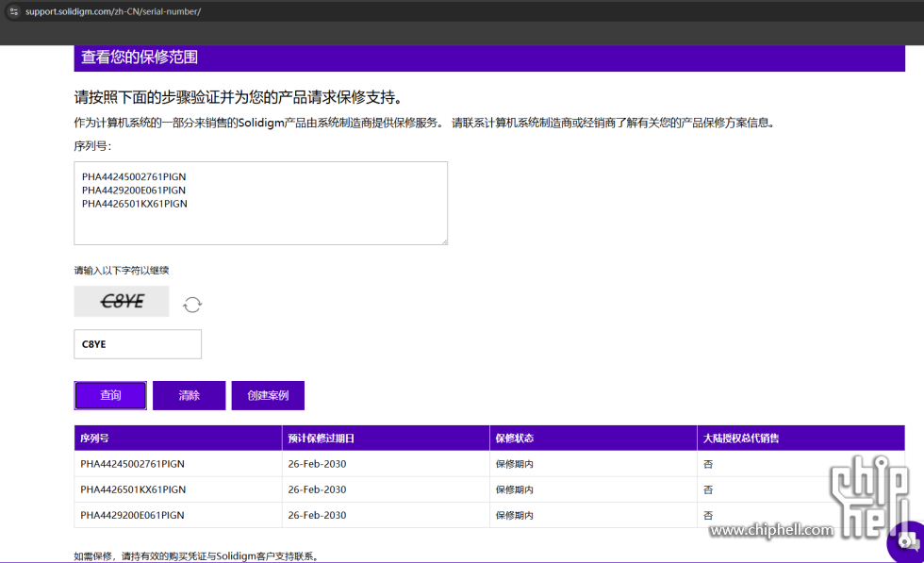Click 保修期内 status in PHA4429200E061PIGN row

[x=515, y=515]
